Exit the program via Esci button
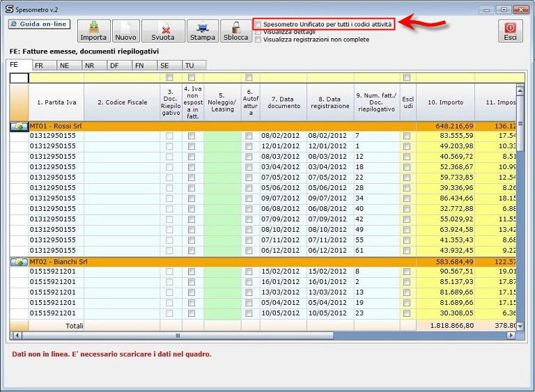Viewport: 535px width, 392px height. [511, 31]
